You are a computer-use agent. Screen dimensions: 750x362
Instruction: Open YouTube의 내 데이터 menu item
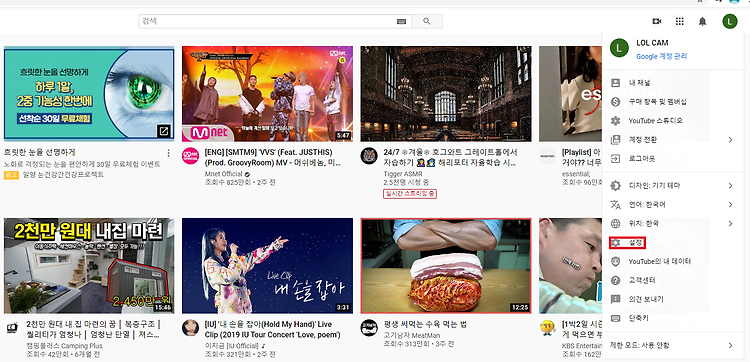[x=673, y=262]
